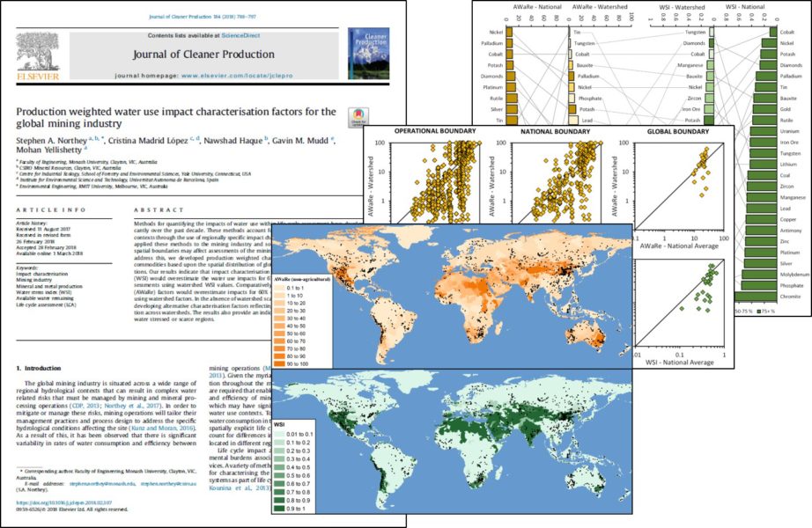Click the 'Zinc' label in WSI National chart

click(x=785, y=241)
